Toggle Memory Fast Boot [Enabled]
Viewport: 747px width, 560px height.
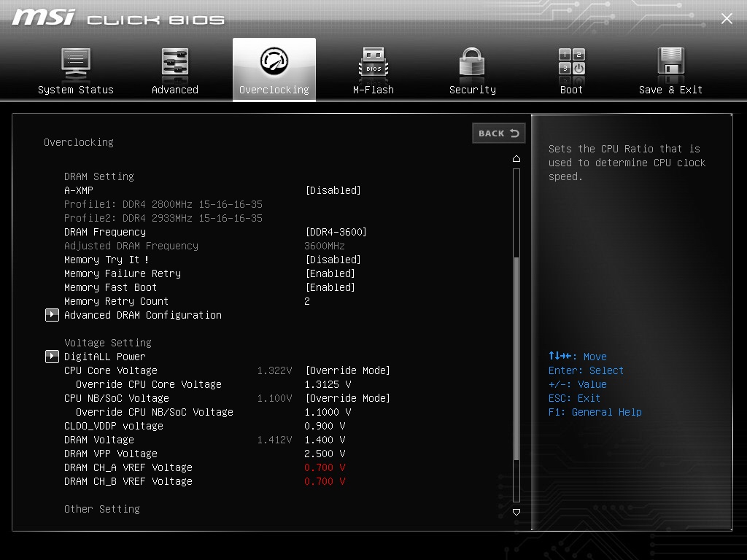330,287
